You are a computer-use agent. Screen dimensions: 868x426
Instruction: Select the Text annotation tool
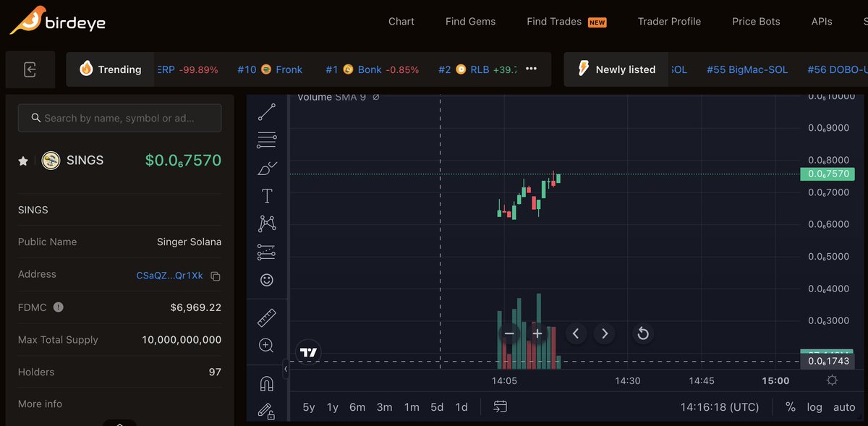tap(267, 196)
